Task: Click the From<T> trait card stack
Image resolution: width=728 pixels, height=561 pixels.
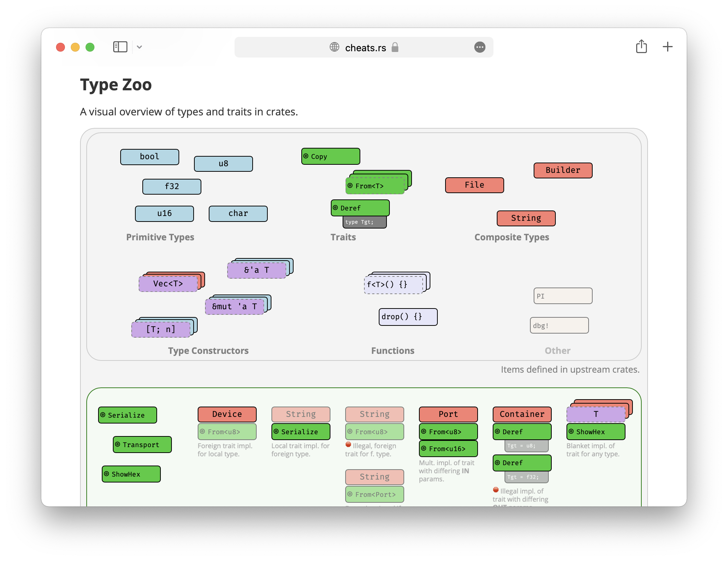Action: click(x=375, y=186)
